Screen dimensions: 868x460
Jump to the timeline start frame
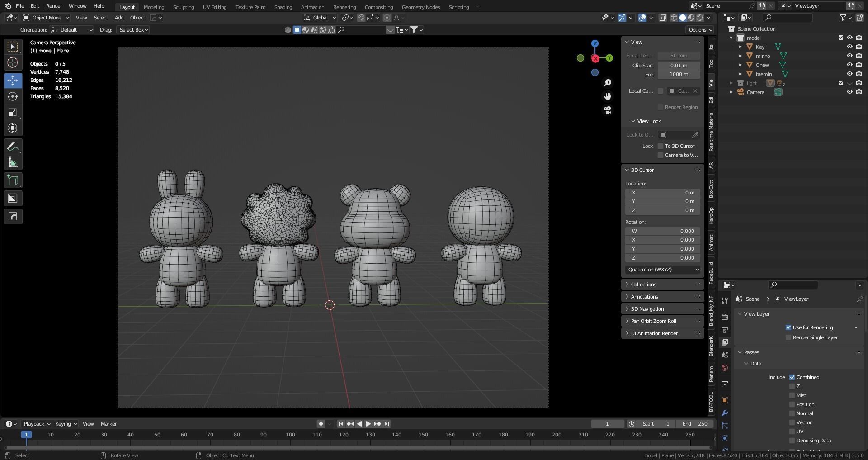pyautogui.click(x=341, y=424)
